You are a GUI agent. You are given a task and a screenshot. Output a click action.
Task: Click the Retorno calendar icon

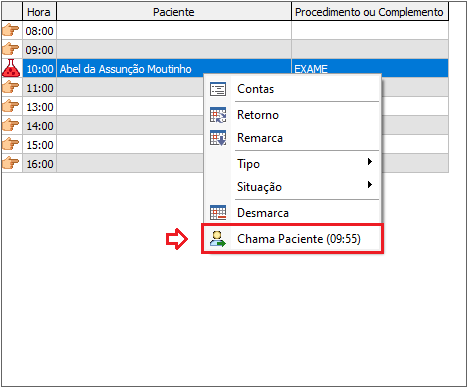tap(218, 115)
